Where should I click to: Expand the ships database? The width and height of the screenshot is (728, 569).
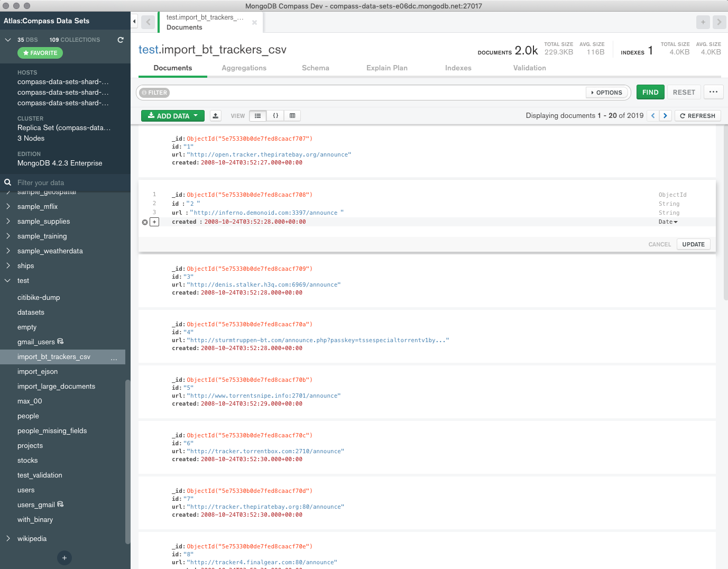[8, 266]
